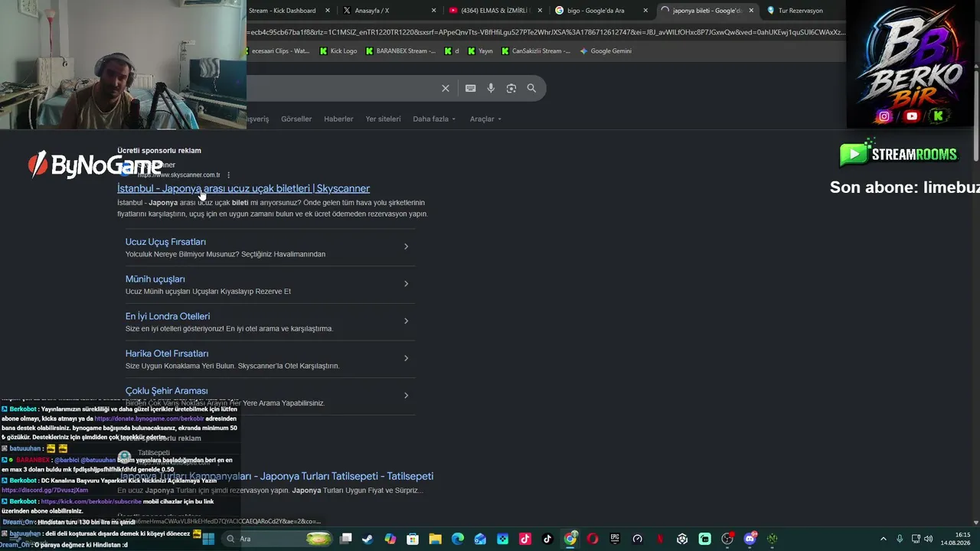The height and width of the screenshot is (551, 980).
Task: Expand the Araçlar dropdown
Action: coord(485,119)
